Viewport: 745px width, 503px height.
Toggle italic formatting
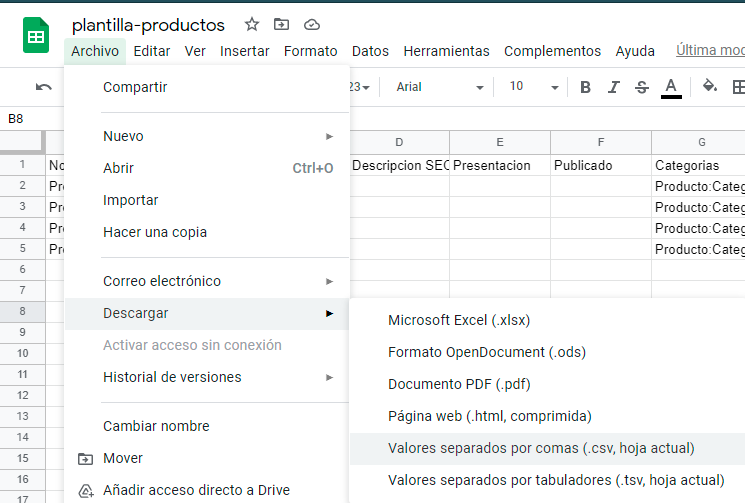(614, 87)
